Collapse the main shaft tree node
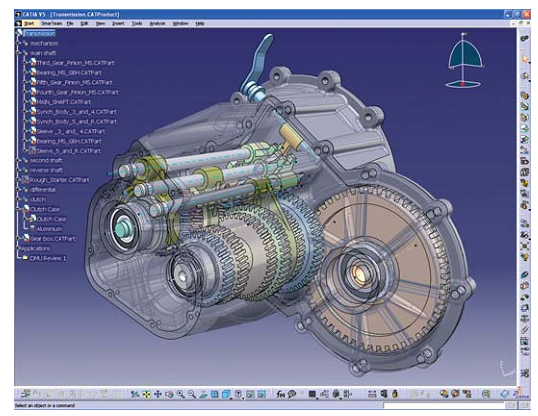Screen dimensions: 538x416 tap(18, 53)
